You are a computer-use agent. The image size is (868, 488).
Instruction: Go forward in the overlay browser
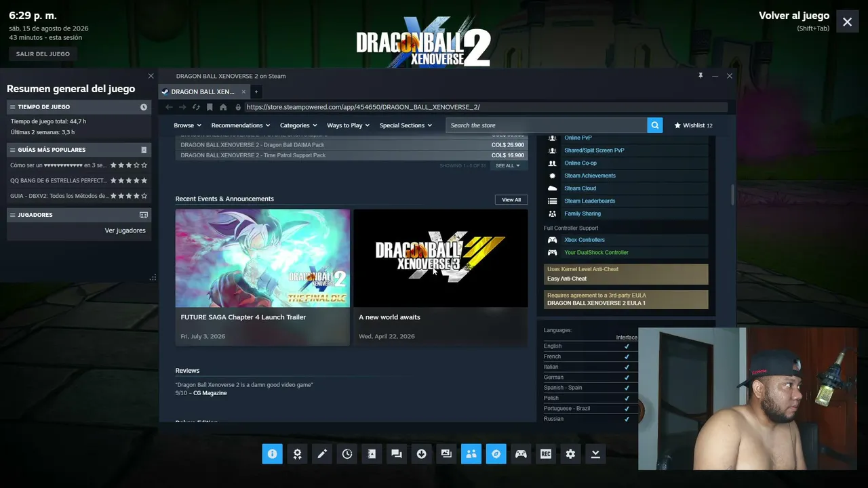tap(182, 107)
